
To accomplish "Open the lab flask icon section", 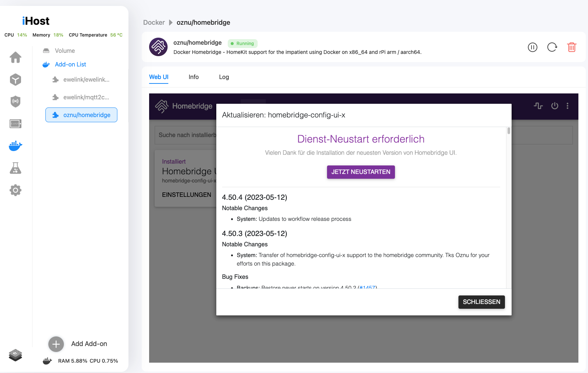I will pos(16,168).
